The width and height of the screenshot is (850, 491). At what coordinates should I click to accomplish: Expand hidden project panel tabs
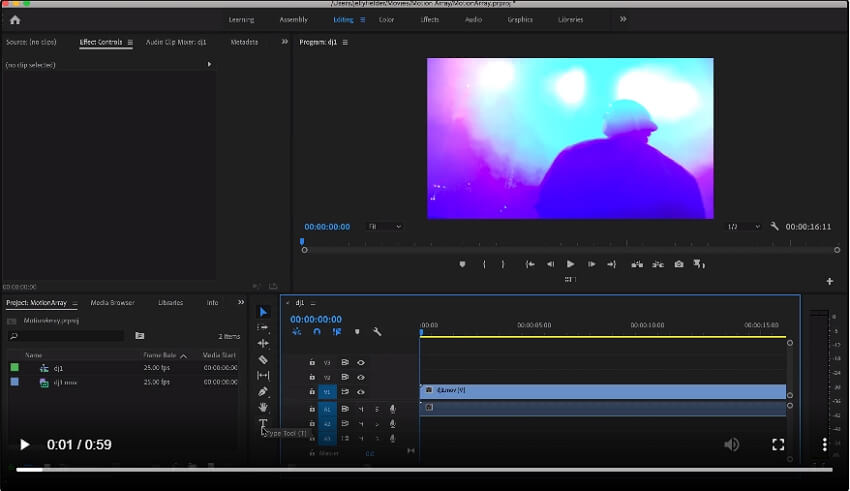(x=241, y=302)
